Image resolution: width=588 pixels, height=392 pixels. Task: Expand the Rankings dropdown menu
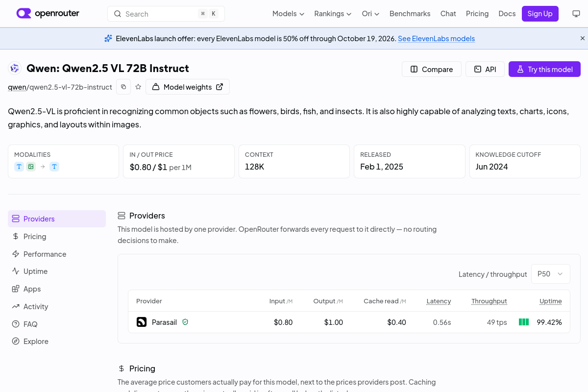tap(333, 14)
